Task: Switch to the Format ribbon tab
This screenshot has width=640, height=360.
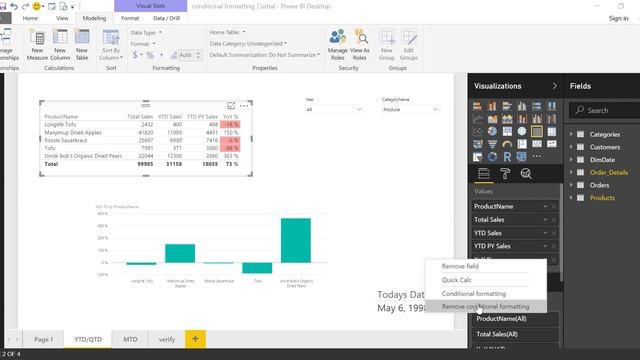Action: pos(130,18)
